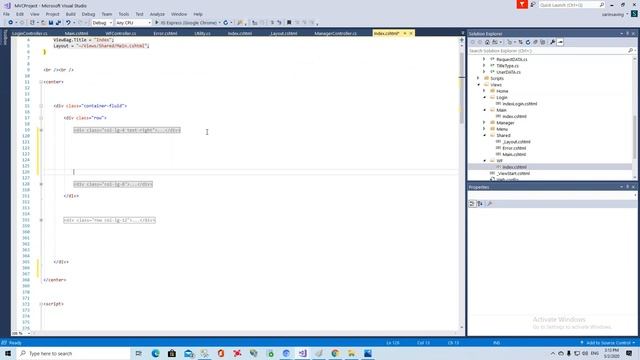Open the Analyze menu
The width and height of the screenshot is (640, 360).
click(x=157, y=14)
